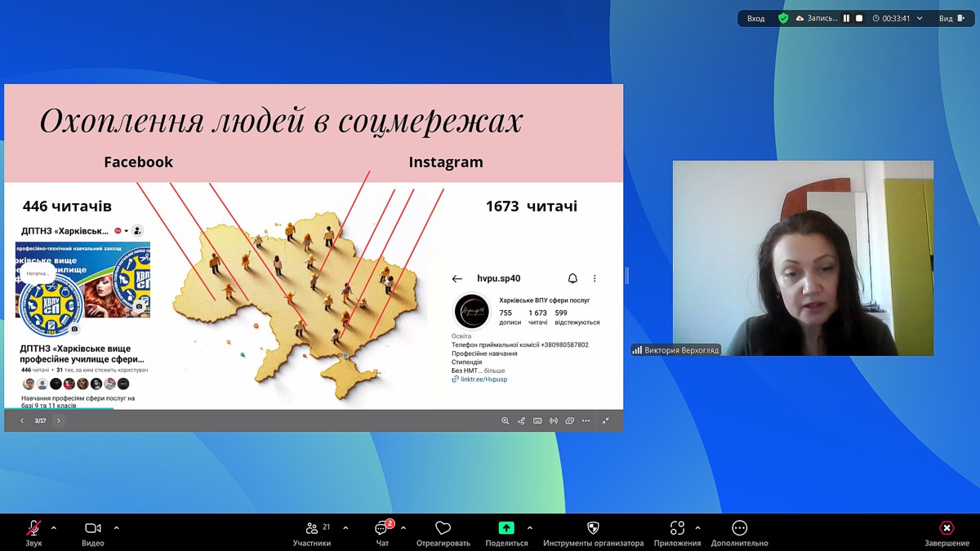Click the back arrow next to hvpu.sp40

pos(457,279)
